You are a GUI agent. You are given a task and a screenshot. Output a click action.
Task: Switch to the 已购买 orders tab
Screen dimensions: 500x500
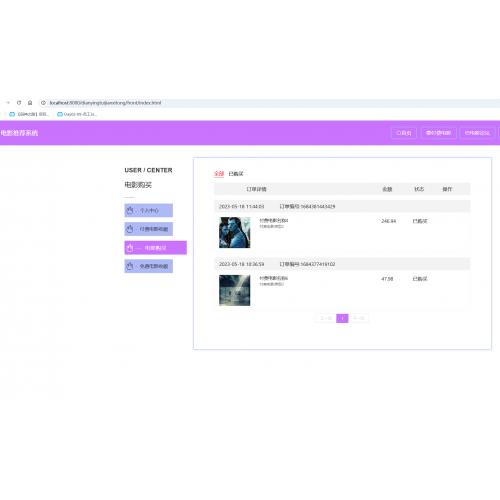(x=236, y=174)
